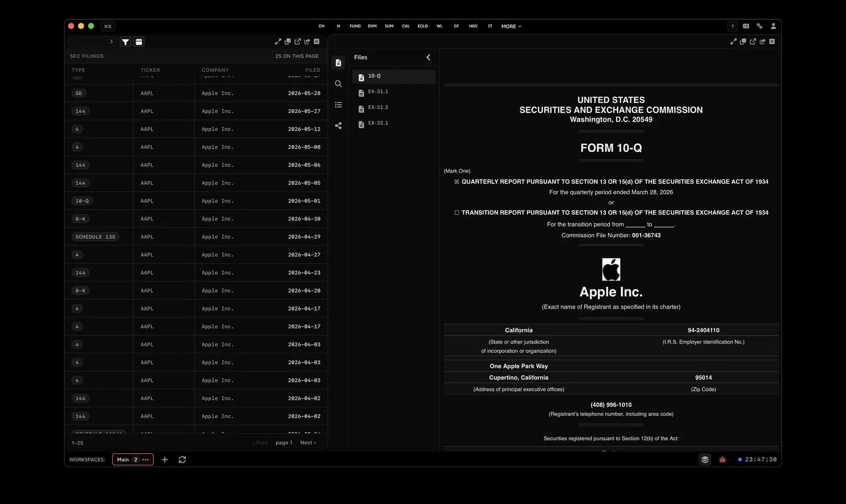The width and height of the screenshot is (846, 504).
Task: Toggle the Quarterly Report checked box
Action: click(x=457, y=182)
